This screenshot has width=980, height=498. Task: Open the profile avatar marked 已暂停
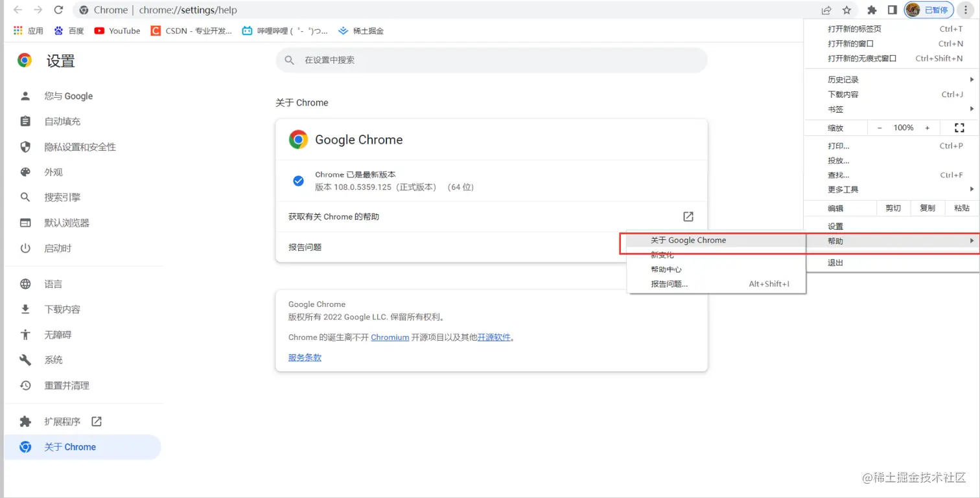point(929,10)
